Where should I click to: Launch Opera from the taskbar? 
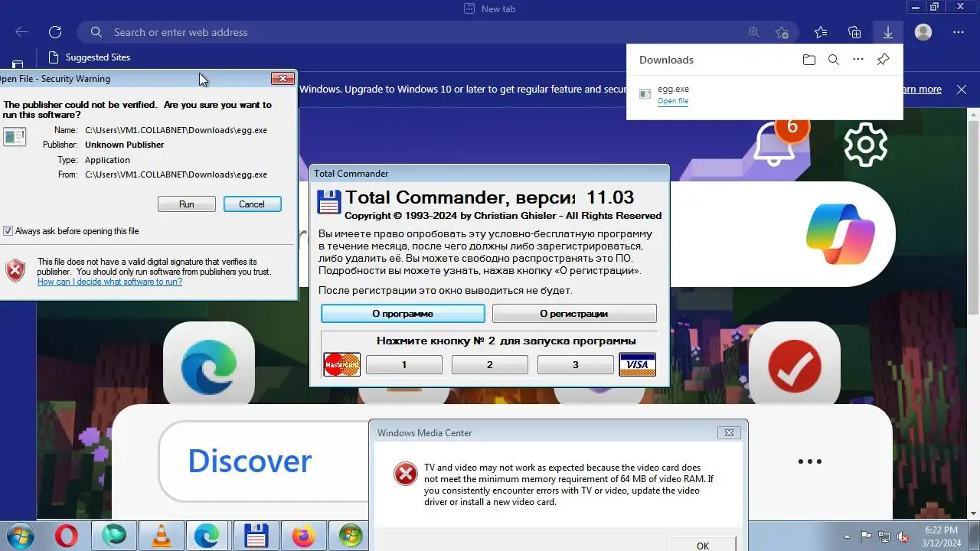pos(67,536)
